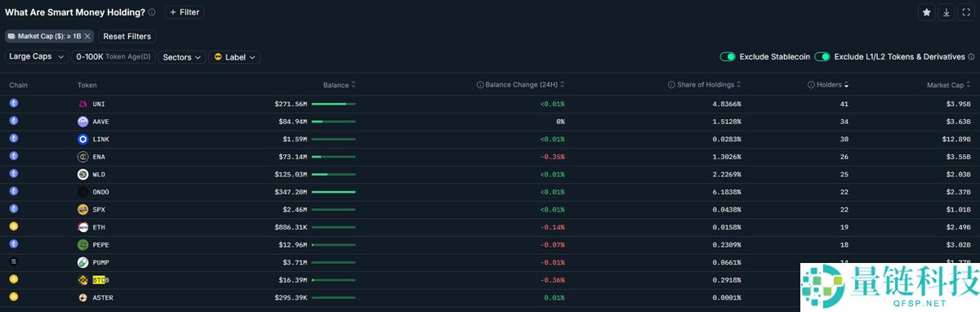The image size is (980, 312).
Task: Click the SPX token logo
Action: [82, 209]
